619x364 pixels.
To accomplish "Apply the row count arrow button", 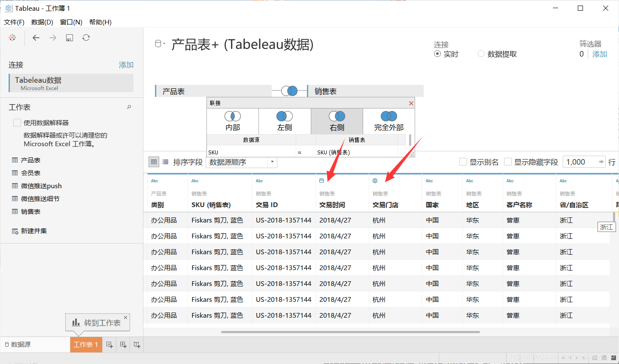I will tap(601, 162).
